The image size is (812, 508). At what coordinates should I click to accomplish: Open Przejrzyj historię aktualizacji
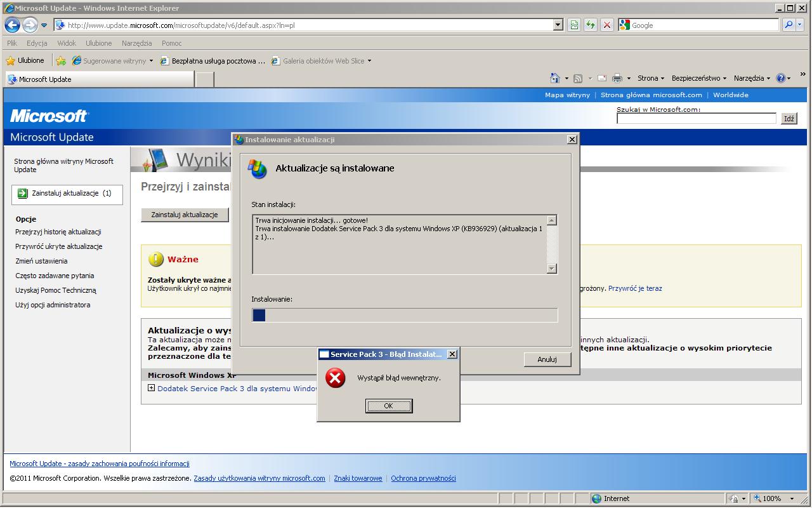[58, 232]
